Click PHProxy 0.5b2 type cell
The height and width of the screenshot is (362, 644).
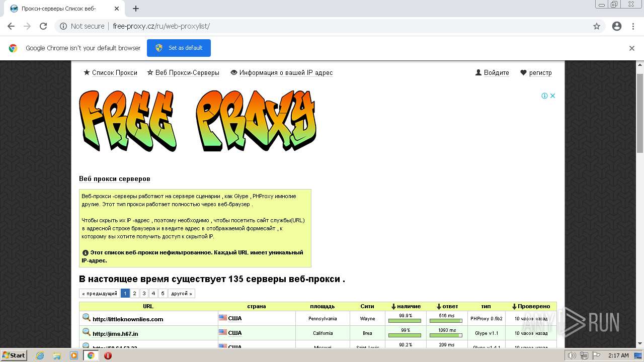486,319
